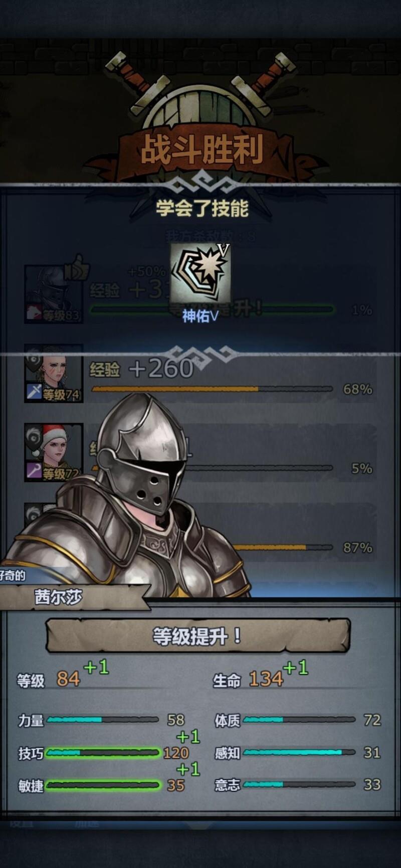Click the glowing 敏捷 agility stat bar
Image resolution: width=401 pixels, height=868 pixels.
tap(103, 785)
